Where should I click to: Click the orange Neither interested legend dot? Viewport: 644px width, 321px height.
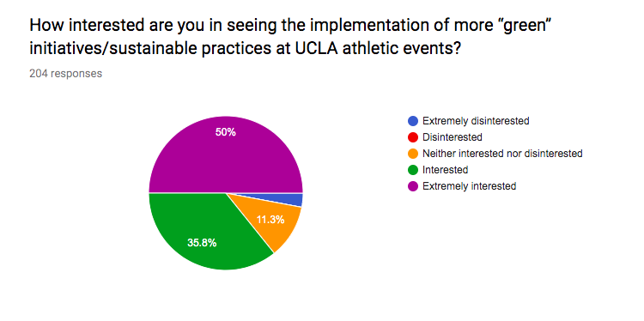413,154
